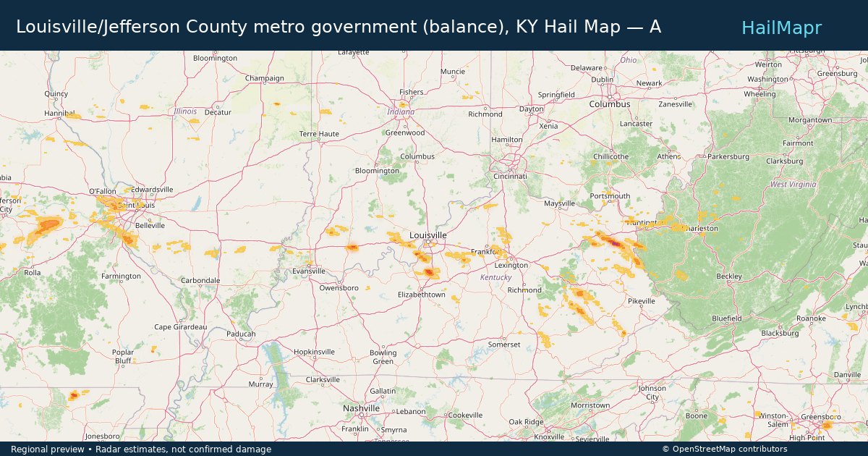This screenshot has height=456, width=868.
Task: Click the Somerset label
Action: pyautogui.click(x=504, y=345)
